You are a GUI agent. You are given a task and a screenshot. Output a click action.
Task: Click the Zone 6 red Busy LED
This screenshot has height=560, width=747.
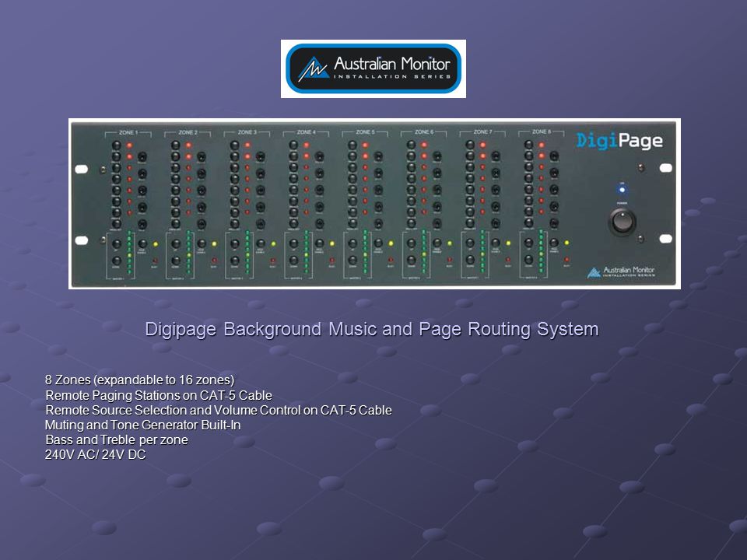(449, 261)
